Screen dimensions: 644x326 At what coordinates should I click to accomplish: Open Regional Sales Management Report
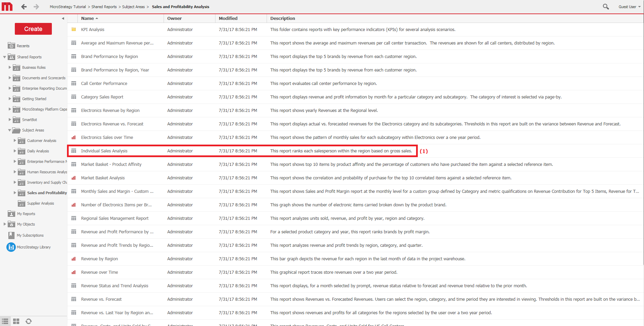[x=115, y=218]
